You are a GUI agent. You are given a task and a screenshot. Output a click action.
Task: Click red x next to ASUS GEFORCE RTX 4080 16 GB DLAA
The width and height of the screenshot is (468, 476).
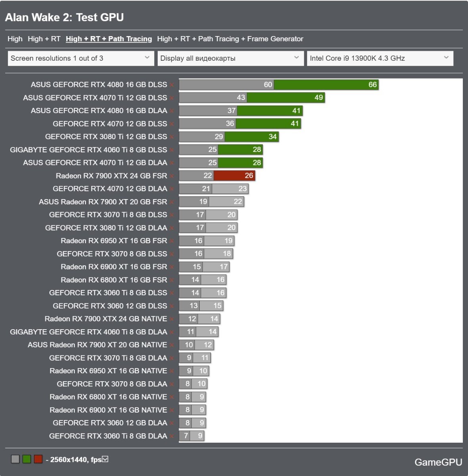click(172, 111)
